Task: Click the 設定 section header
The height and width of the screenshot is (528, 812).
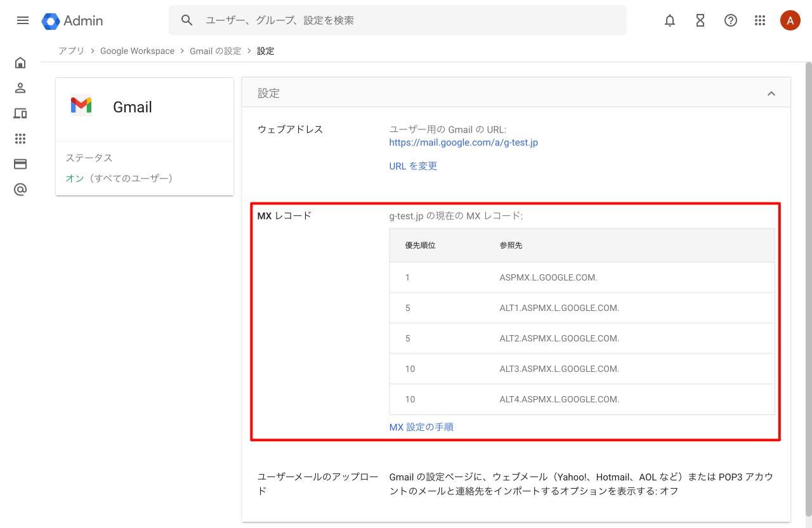Action: pyautogui.click(x=516, y=93)
